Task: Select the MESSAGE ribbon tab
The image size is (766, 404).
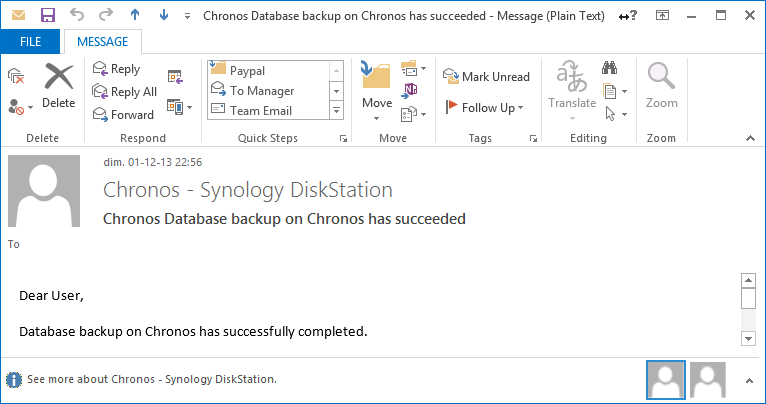Action: click(x=103, y=42)
